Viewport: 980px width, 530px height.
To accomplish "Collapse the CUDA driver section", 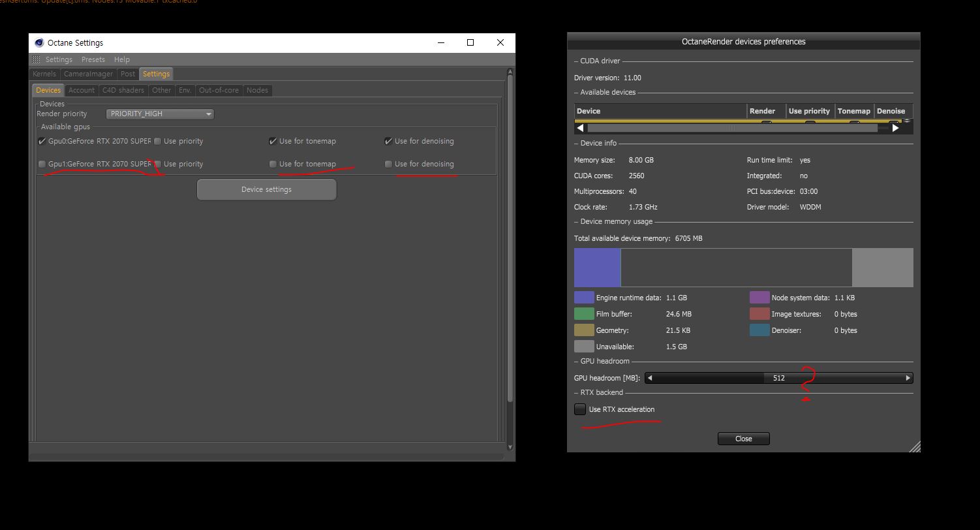I will (577, 61).
